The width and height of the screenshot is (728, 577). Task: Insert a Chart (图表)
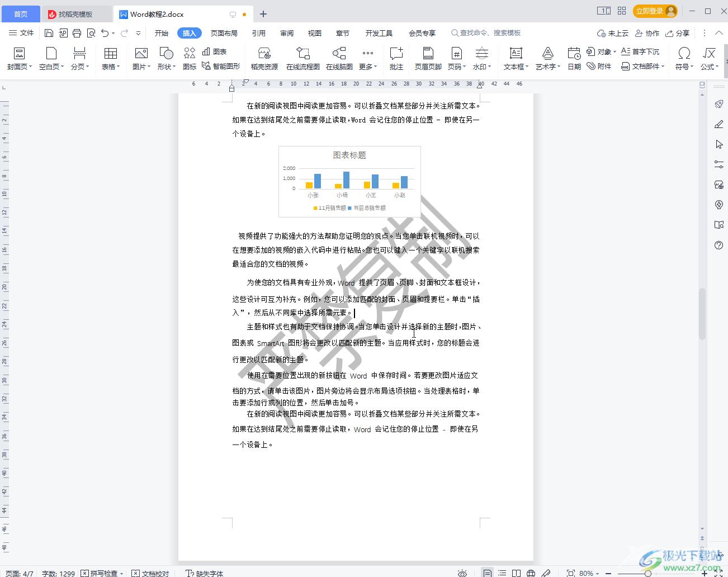(x=214, y=51)
